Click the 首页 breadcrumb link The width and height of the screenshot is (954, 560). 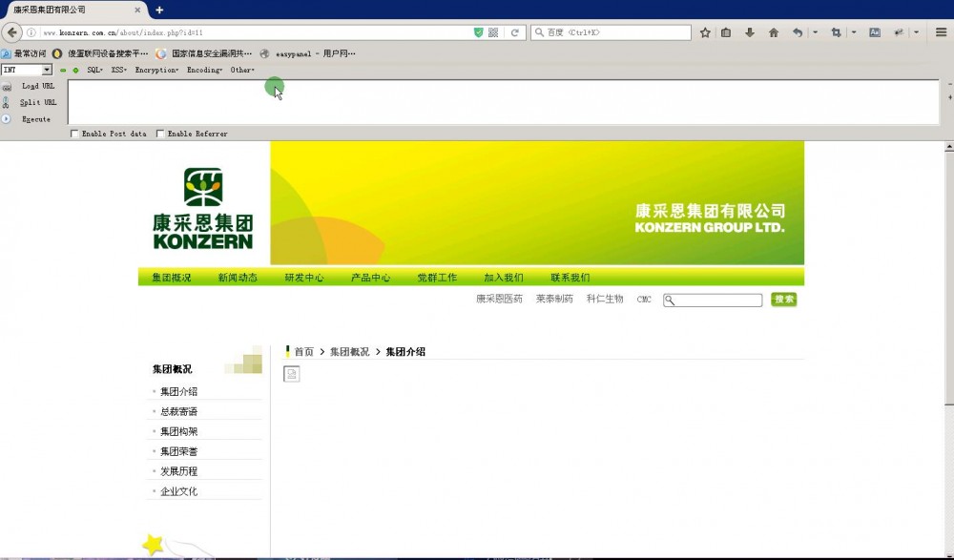[303, 352]
